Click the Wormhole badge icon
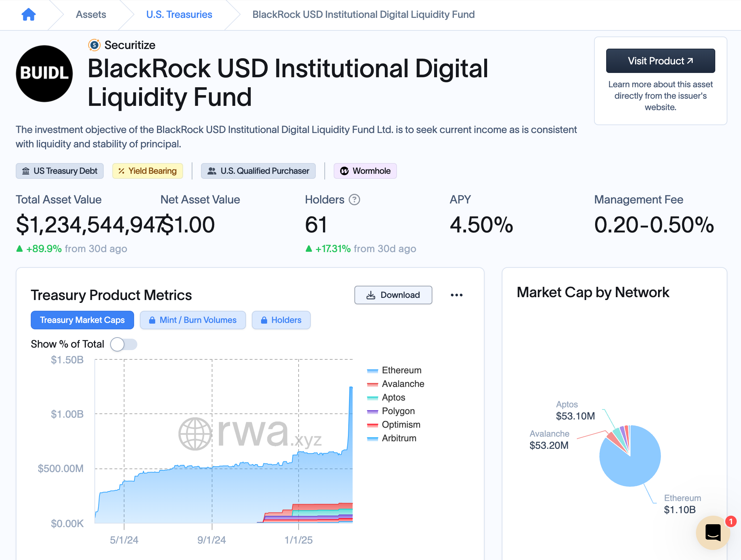The height and width of the screenshot is (560, 741). 344,171
